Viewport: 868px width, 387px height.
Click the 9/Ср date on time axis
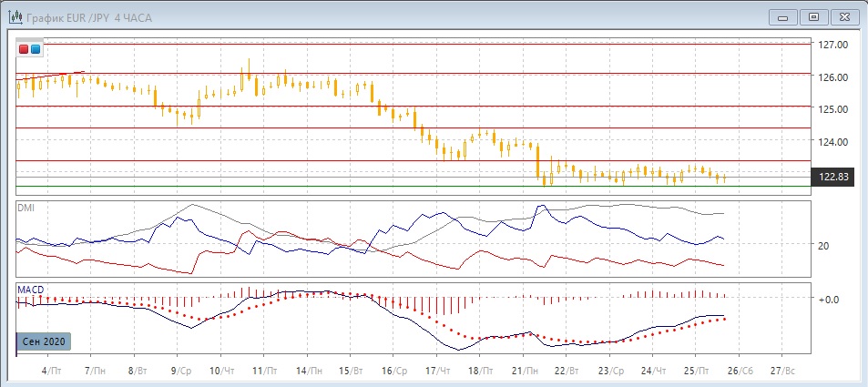[180, 372]
